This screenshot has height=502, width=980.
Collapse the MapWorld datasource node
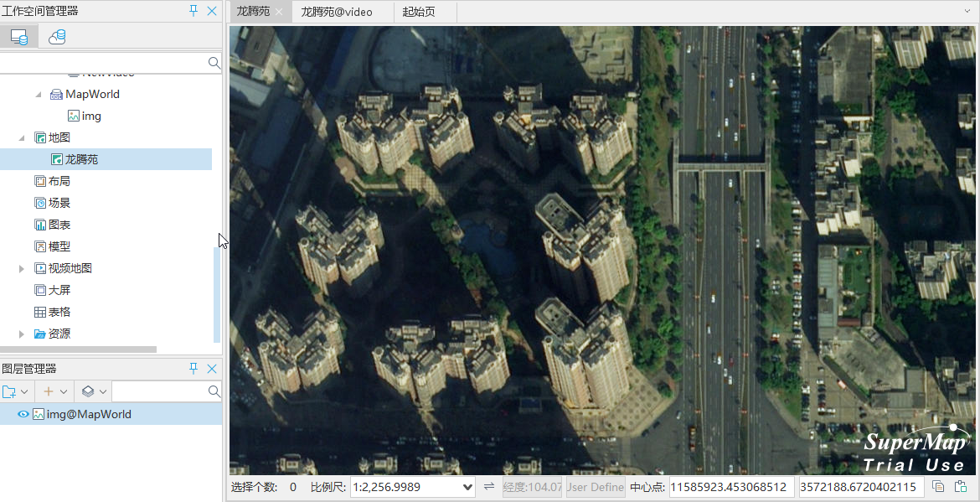point(39,95)
